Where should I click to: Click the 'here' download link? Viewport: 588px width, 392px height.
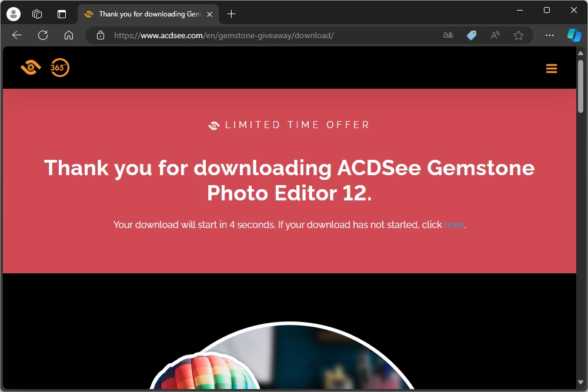tap(454, 225)
